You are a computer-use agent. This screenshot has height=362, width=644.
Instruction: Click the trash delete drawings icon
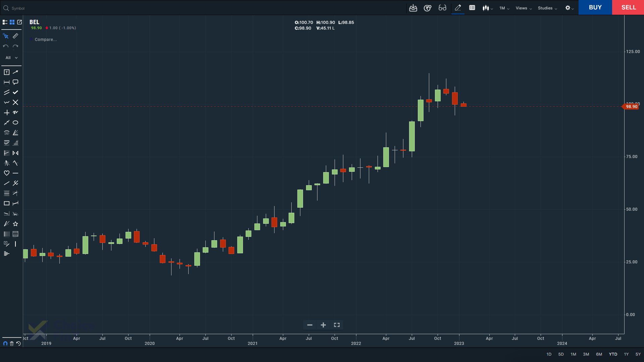click(12, 344)
